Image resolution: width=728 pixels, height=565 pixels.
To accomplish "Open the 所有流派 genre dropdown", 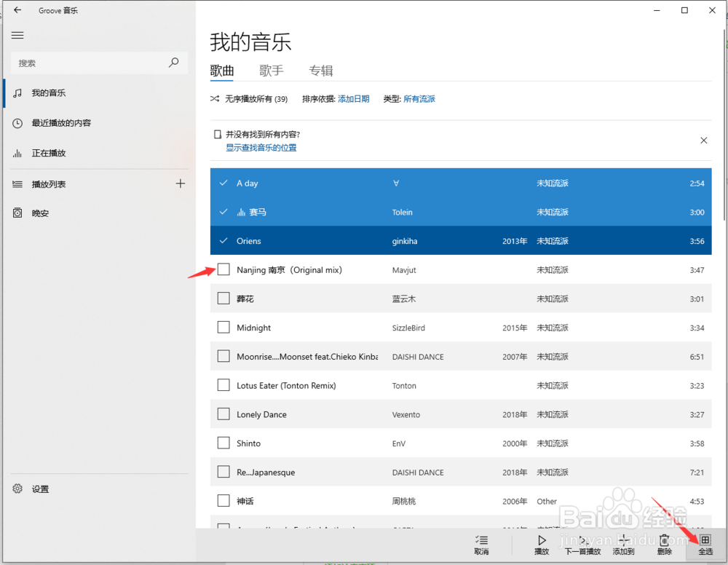I will click(x=419, y=99).
